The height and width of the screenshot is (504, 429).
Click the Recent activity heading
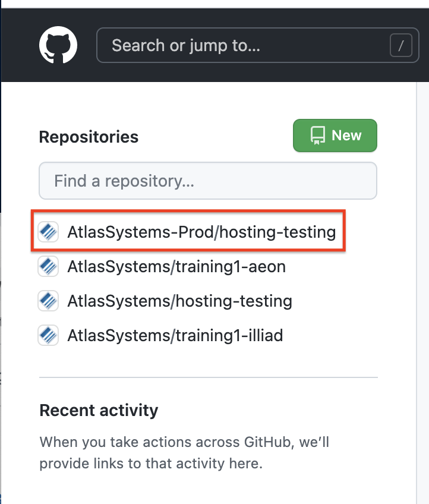click(99, 410)
